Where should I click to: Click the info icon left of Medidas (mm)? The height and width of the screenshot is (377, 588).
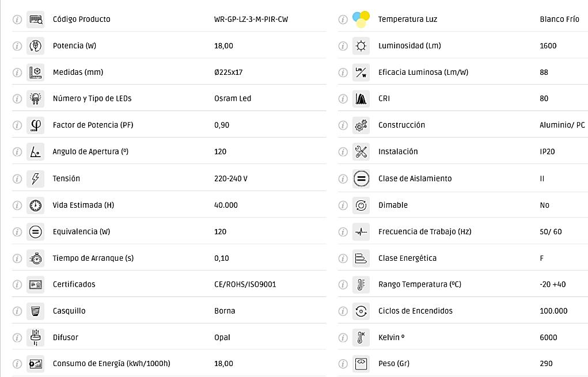point(17,73)
